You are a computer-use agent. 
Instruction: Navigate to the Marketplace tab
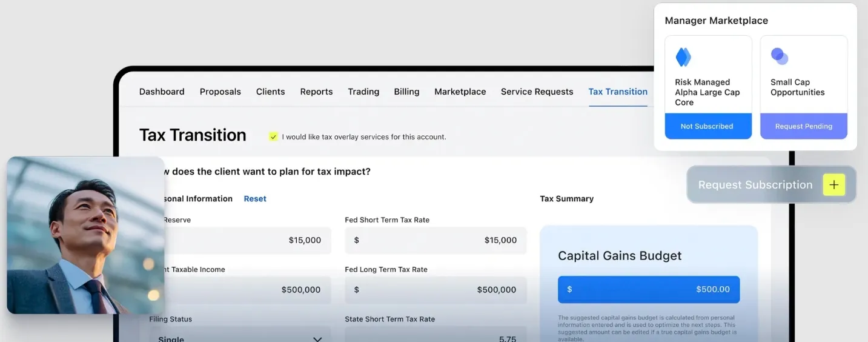(x=460, y=92)
